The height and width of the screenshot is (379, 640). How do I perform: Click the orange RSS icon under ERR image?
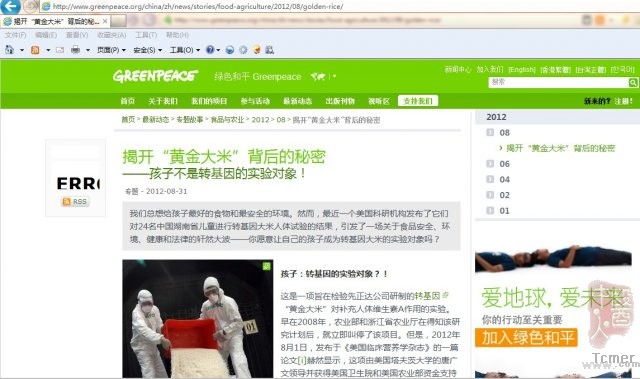(66, 202)
